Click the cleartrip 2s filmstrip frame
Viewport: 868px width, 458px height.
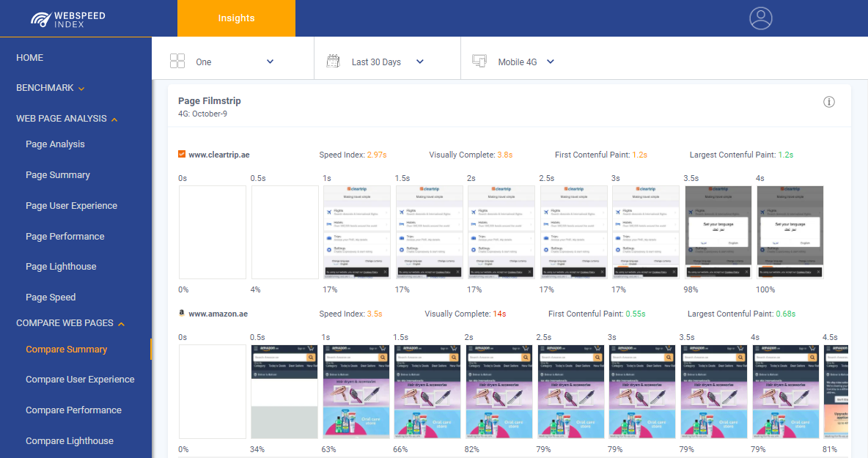501,232
